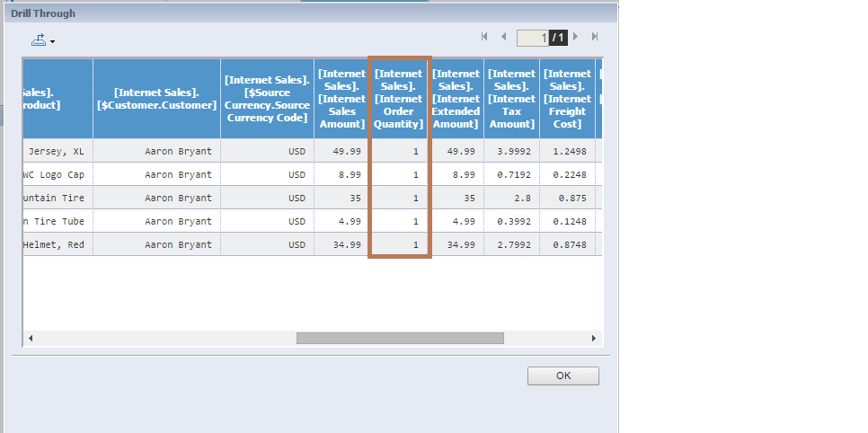868x433 pixels.
Task: Click the export data icon
Action: (39, 40)
